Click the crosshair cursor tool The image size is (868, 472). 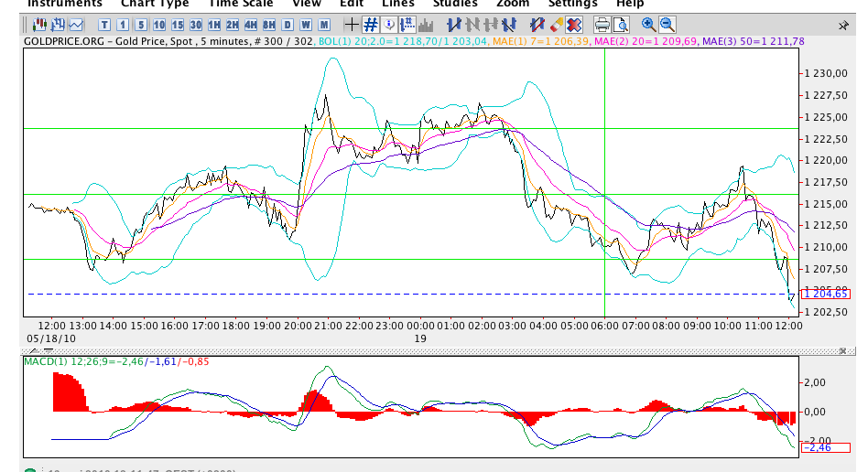[x=351, y=25]
